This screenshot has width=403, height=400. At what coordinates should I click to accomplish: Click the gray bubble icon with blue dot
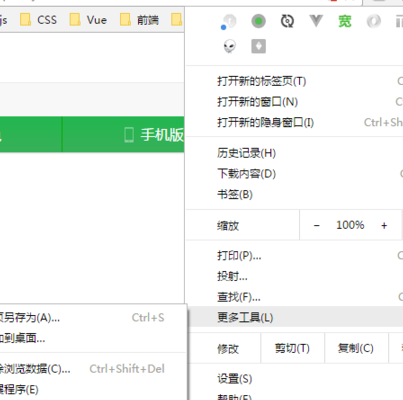coord(229,22)
